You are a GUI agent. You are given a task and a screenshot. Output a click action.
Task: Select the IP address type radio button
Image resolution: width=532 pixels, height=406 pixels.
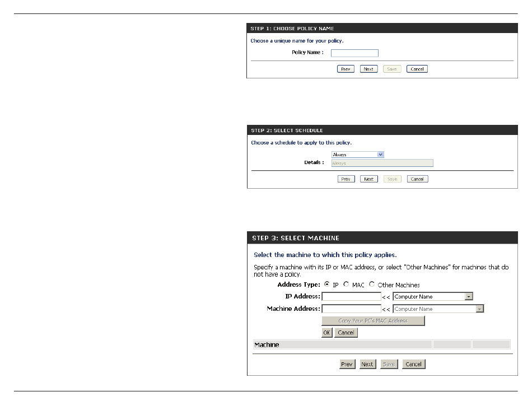point(327,284)
